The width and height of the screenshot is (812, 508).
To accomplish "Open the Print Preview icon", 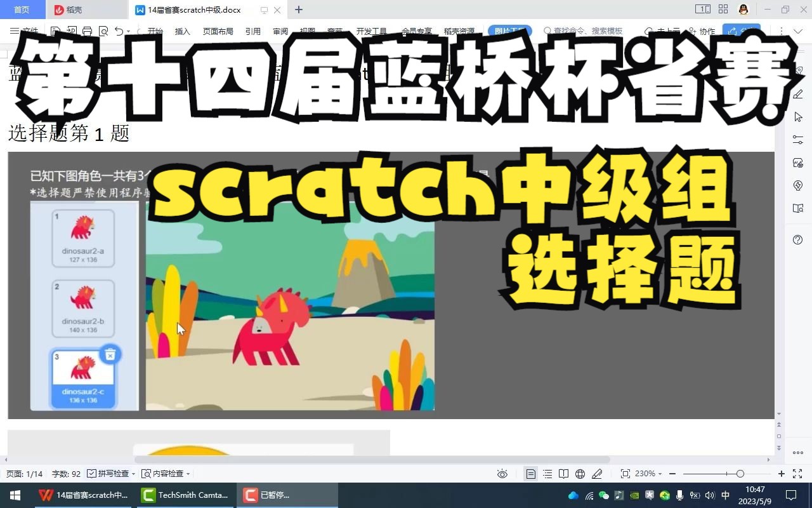I will click(x=104, y=30).
